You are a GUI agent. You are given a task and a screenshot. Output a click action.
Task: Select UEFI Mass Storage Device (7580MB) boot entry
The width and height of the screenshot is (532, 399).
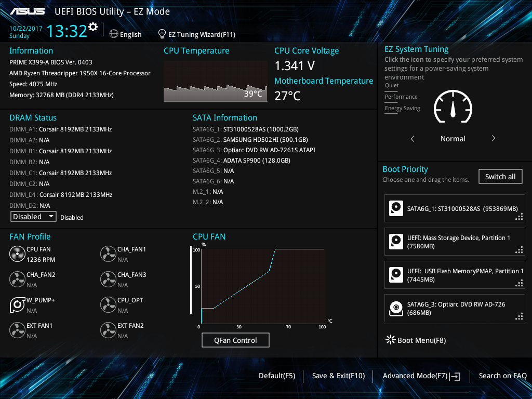tap(455, 242)
